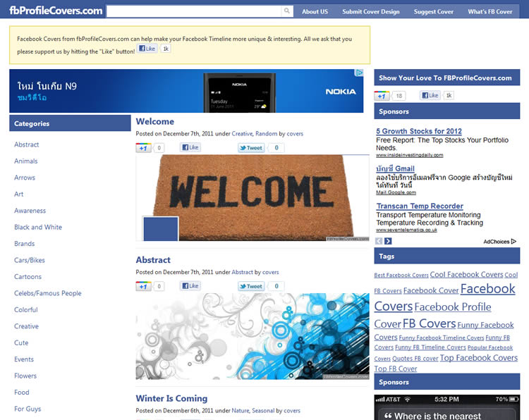Select the Animals category
Viewport: 529px width, 420px height.
pyautogui.click(x=26, y=161)
